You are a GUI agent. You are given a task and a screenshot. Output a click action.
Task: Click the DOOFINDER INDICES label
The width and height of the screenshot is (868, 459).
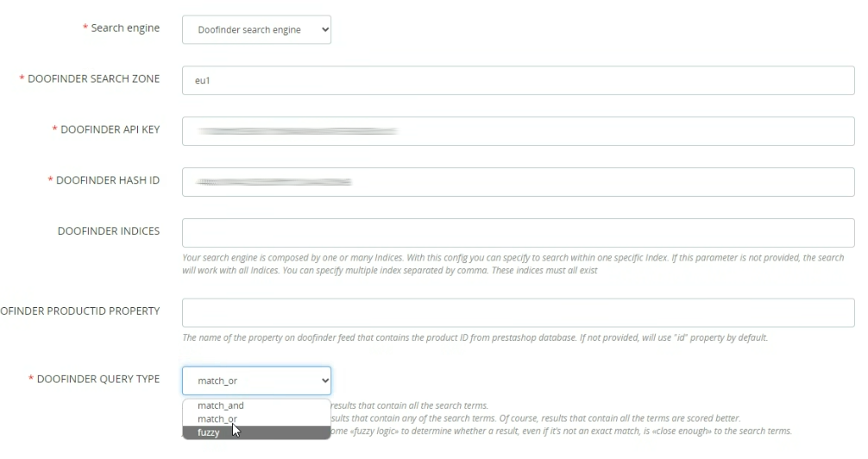click(109, 231)
